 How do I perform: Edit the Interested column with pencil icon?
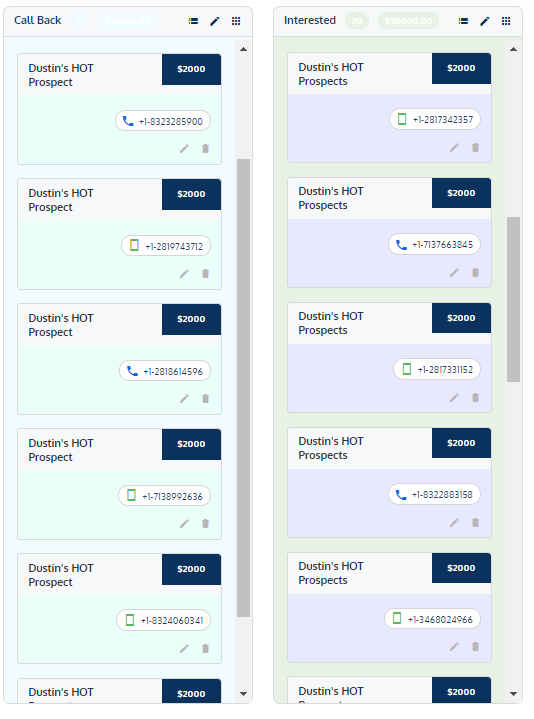coord(484,21)
